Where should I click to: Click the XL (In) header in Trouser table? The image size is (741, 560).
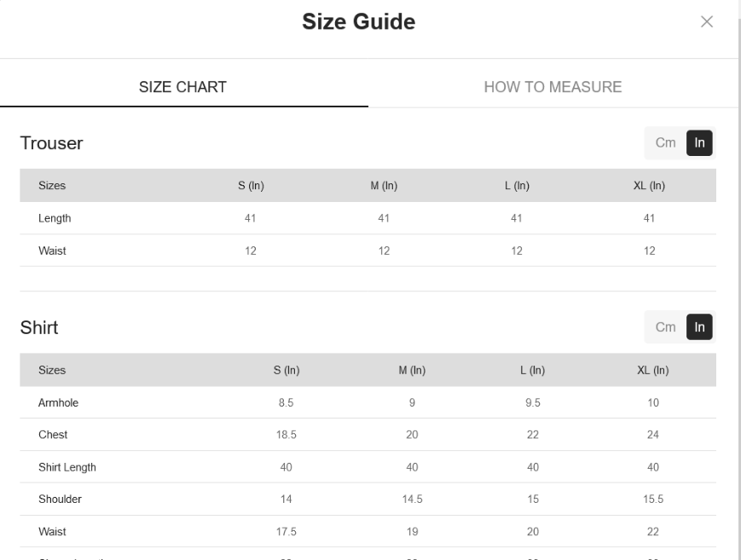649,186
